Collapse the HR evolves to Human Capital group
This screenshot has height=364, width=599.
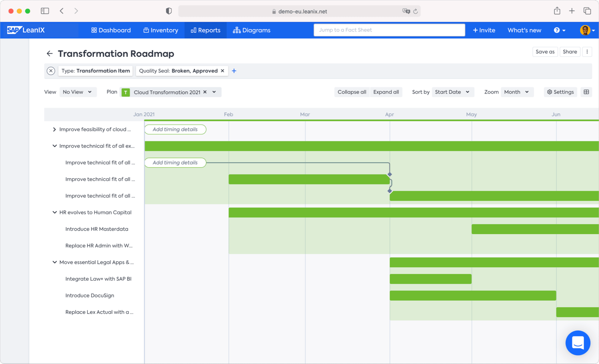pos(55,212)
